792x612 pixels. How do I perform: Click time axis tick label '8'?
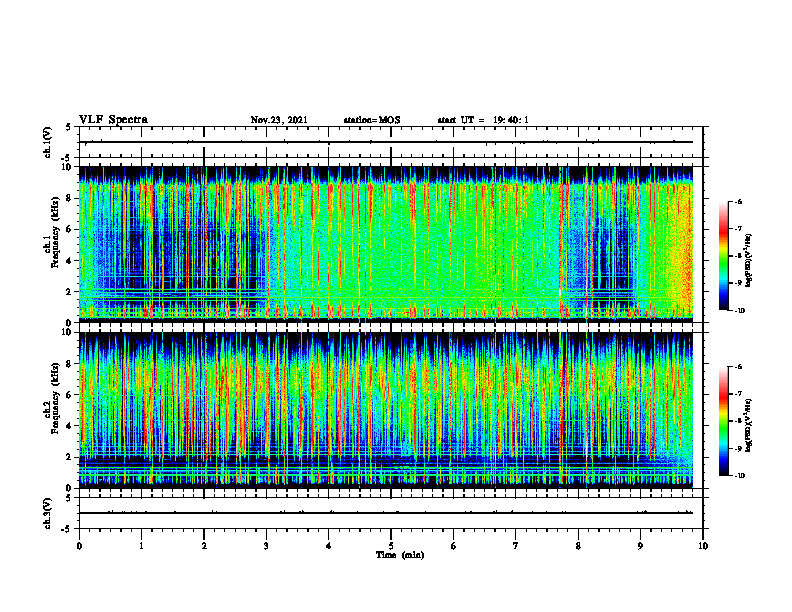click(578, 546)
